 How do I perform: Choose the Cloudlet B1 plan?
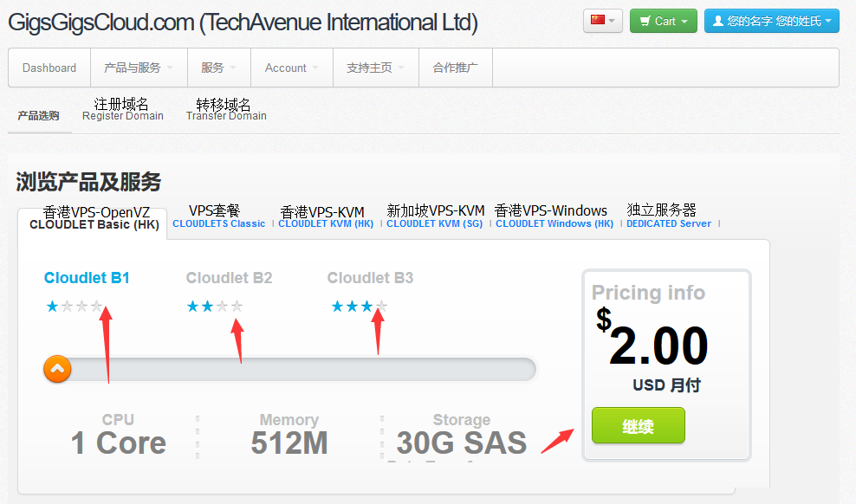coord(87,278)
